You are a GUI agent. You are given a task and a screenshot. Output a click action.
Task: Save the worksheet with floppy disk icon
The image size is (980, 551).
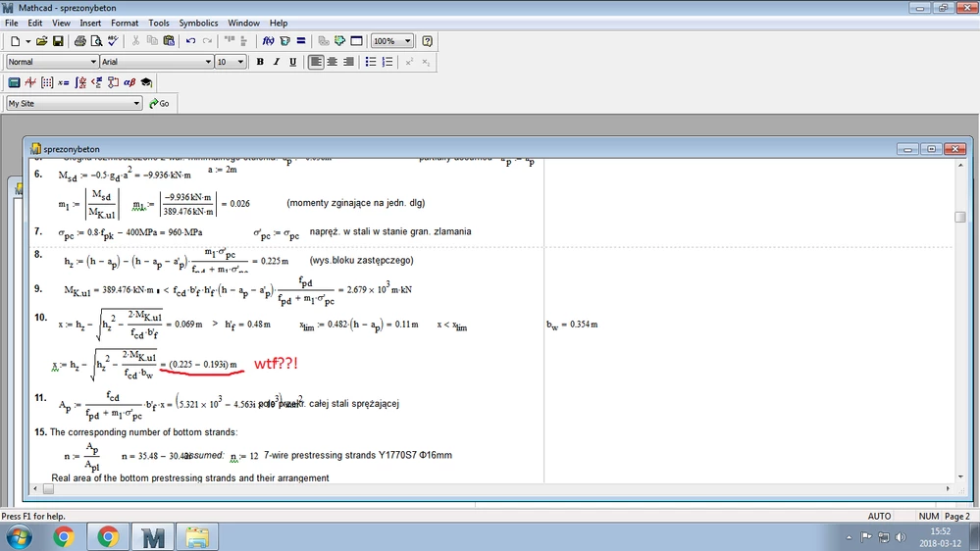tap(58, 41)
